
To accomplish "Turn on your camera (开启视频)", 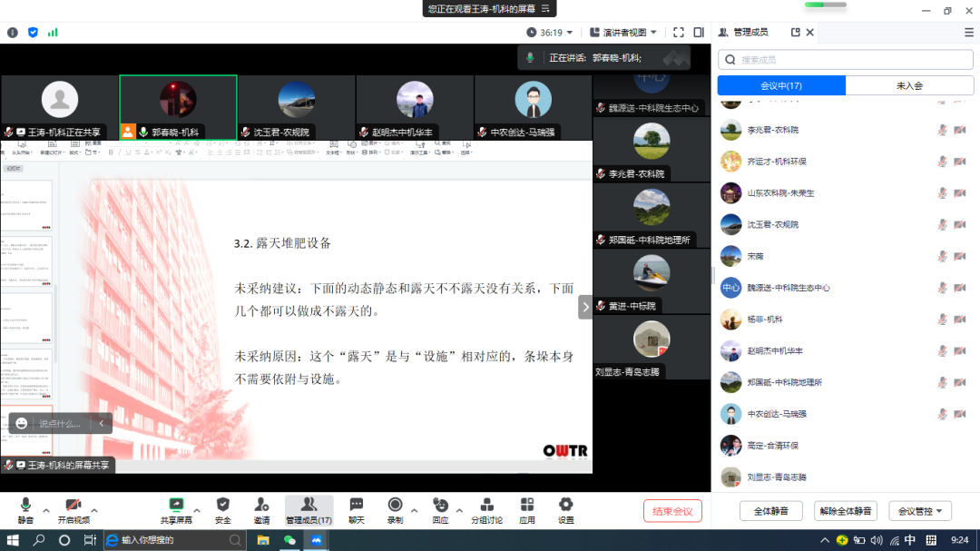I will pyautogui.click(x=73, y=508).
